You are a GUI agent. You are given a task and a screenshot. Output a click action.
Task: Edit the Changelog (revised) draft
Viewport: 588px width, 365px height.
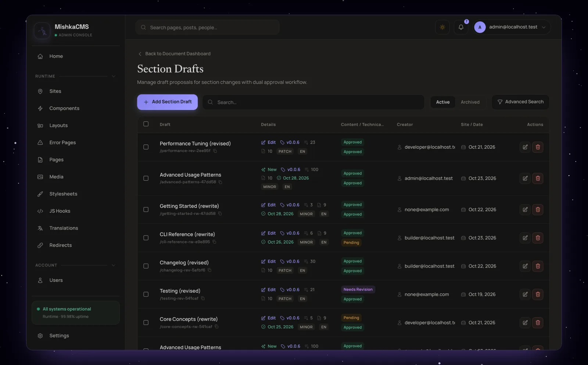[x=525, y=266]
